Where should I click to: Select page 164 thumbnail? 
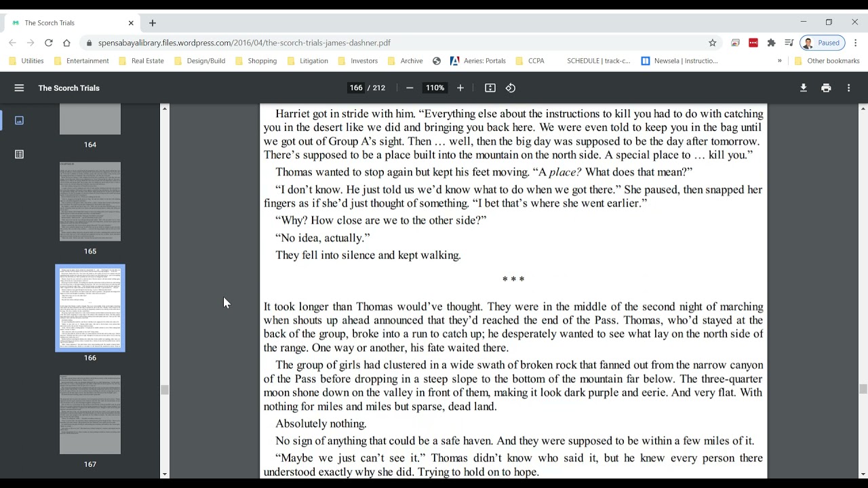click(x=90, y=119)
